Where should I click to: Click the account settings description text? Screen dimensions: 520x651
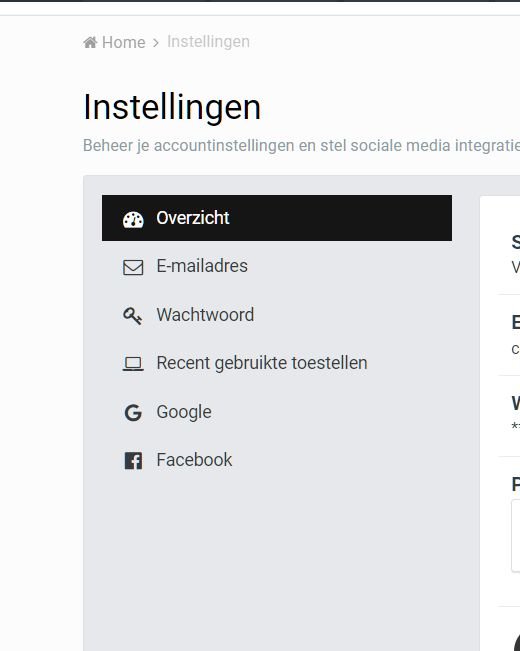point(301,146)
